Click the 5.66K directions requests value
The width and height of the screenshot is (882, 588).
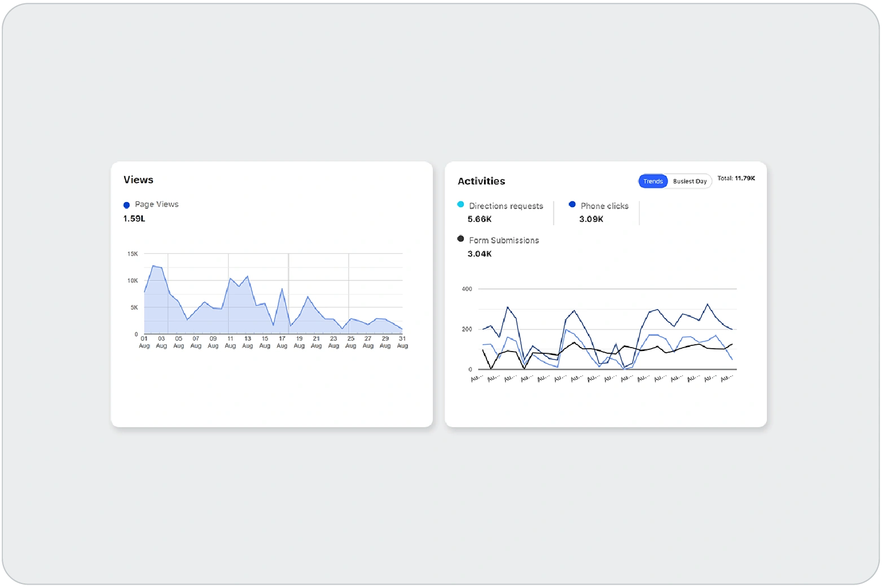pyautogui.click(x=479, y=219)
